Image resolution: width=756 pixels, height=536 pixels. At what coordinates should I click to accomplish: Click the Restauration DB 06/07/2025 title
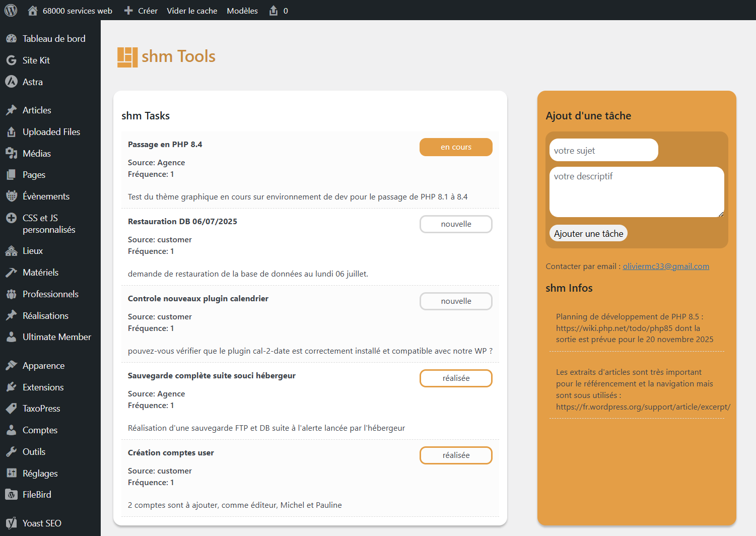(182, 222)
